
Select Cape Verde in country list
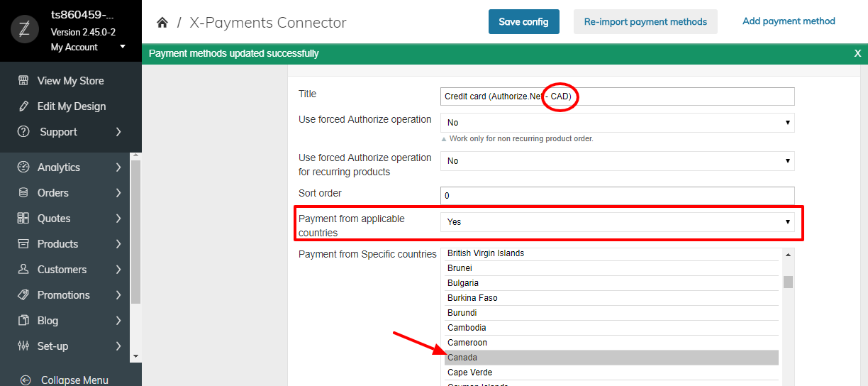click(611, 373)
